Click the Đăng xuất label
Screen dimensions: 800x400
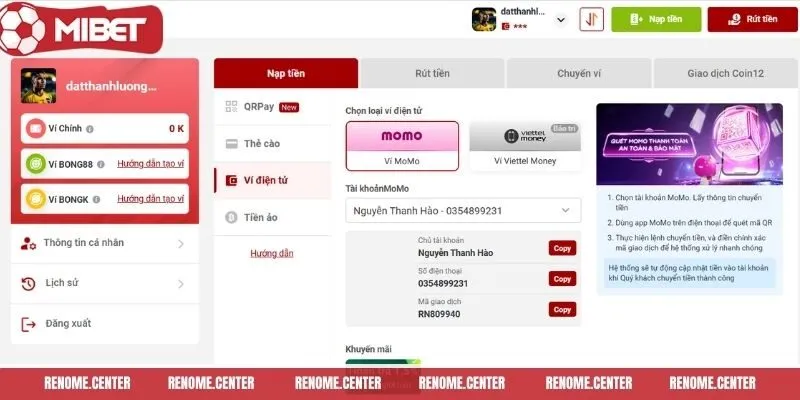68,323
